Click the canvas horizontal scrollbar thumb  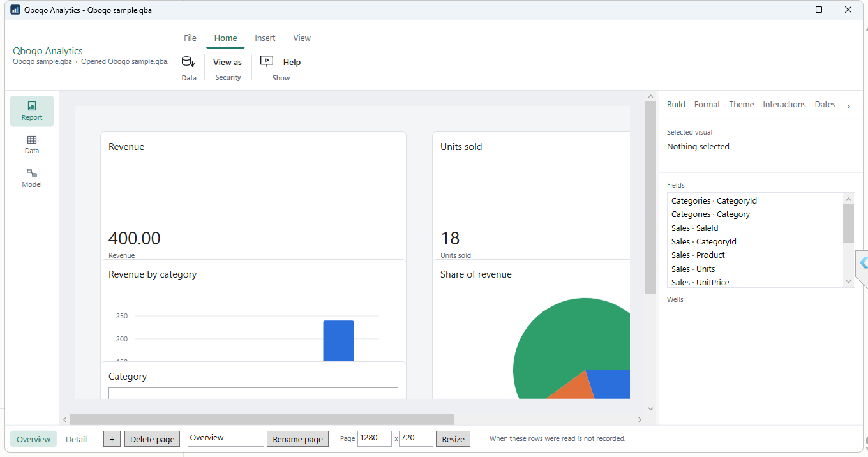(262, 419)
